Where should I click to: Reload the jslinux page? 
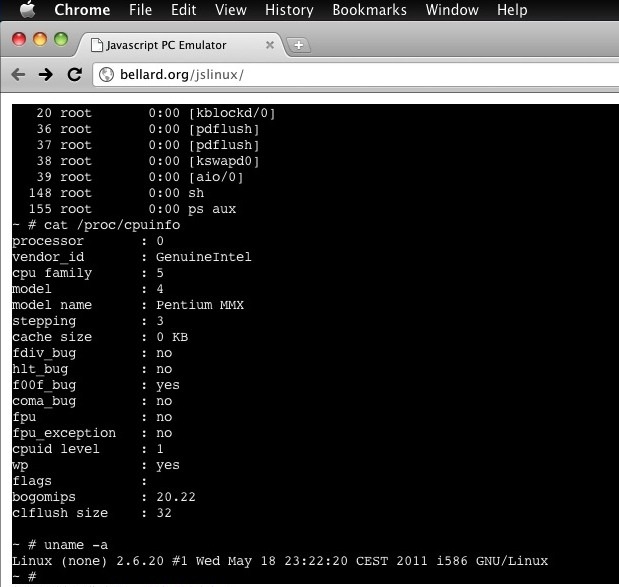[75, 74]
